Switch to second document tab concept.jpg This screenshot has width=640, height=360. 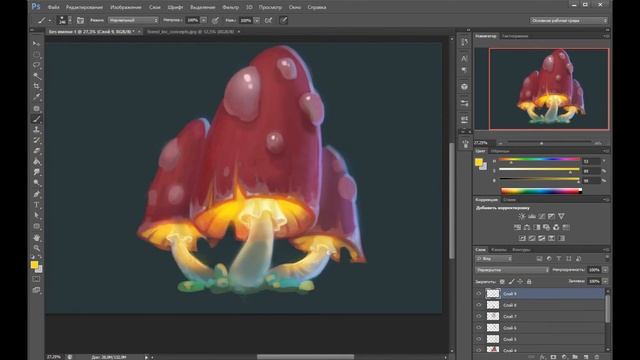click(x=191, y=31)
